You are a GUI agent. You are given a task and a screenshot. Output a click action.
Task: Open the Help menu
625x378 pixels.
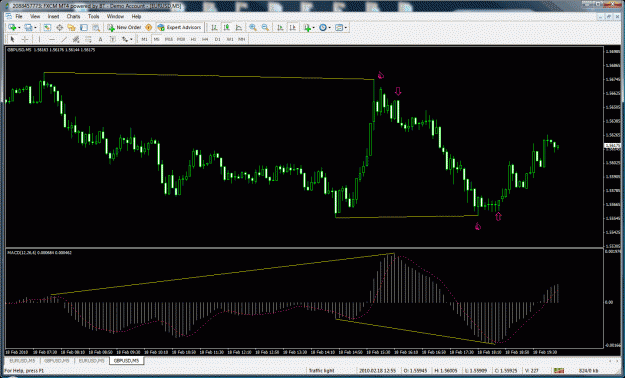tap(136, 16)
